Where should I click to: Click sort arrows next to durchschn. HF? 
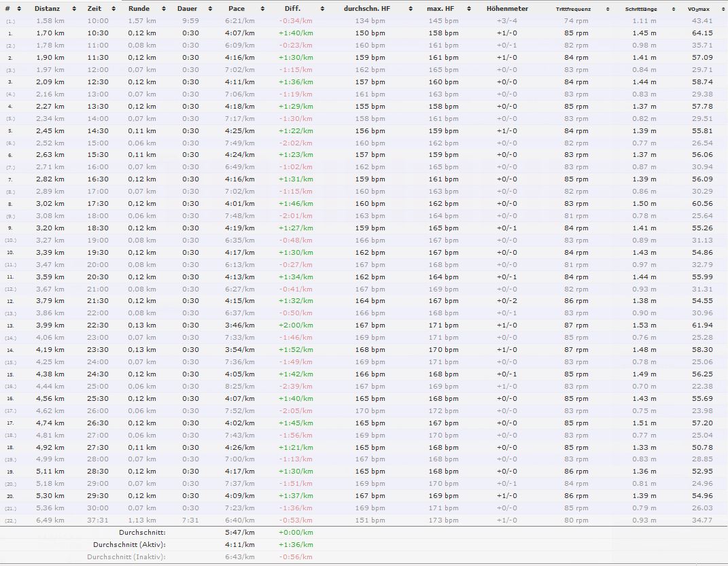(410, 9)
